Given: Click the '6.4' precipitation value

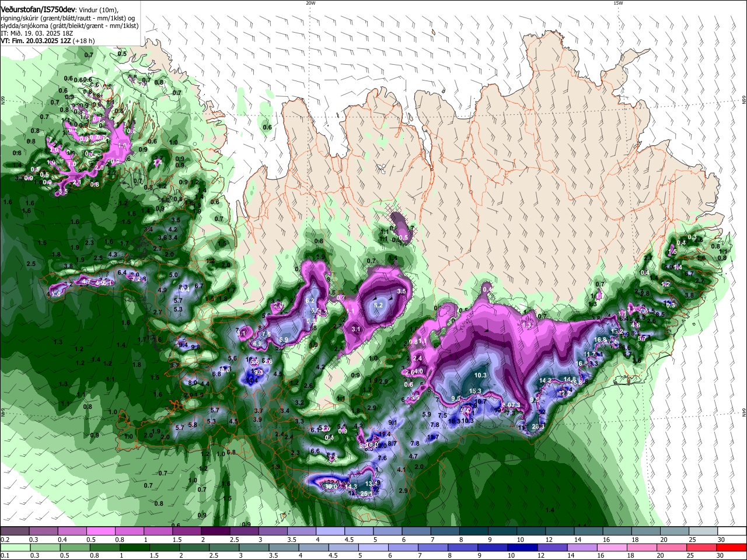Looking at the screenshot, I should click(122, 272).
